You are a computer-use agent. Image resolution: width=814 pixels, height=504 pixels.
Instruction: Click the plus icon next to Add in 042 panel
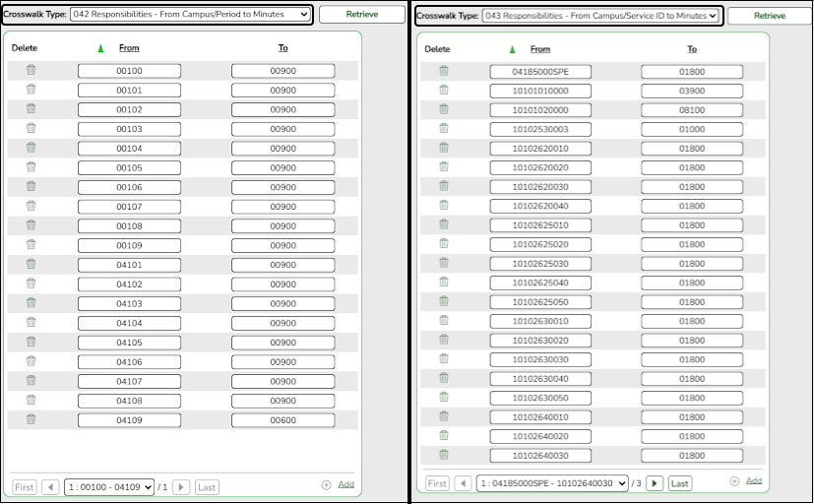coord(326,484)
